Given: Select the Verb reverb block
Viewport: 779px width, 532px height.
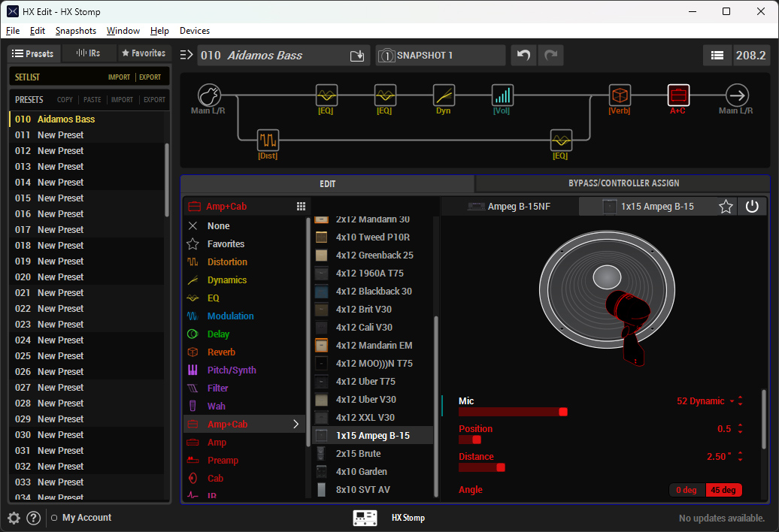Looking at the screenshot, I should click(620, 95).
